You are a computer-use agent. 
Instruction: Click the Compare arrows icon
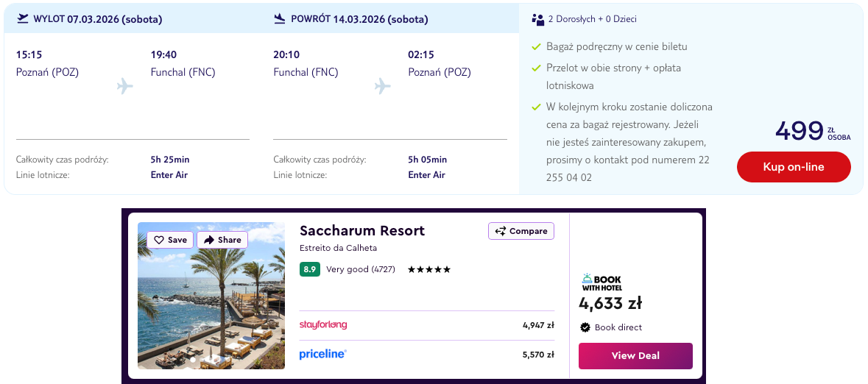tap(501, 231)
